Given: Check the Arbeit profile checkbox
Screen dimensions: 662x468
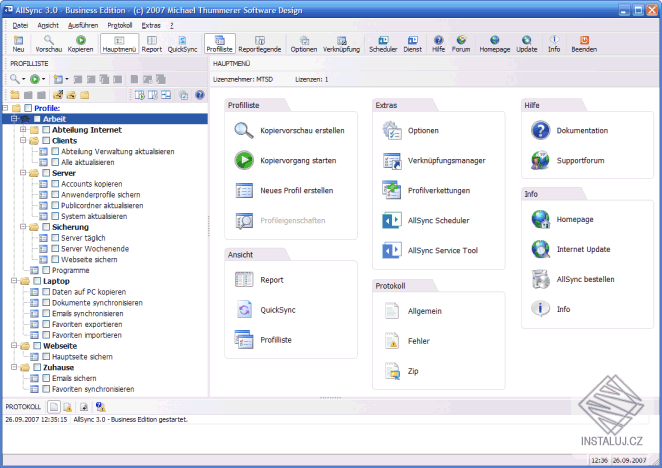Looking at the screenshot, I should [x=37, y=119].
